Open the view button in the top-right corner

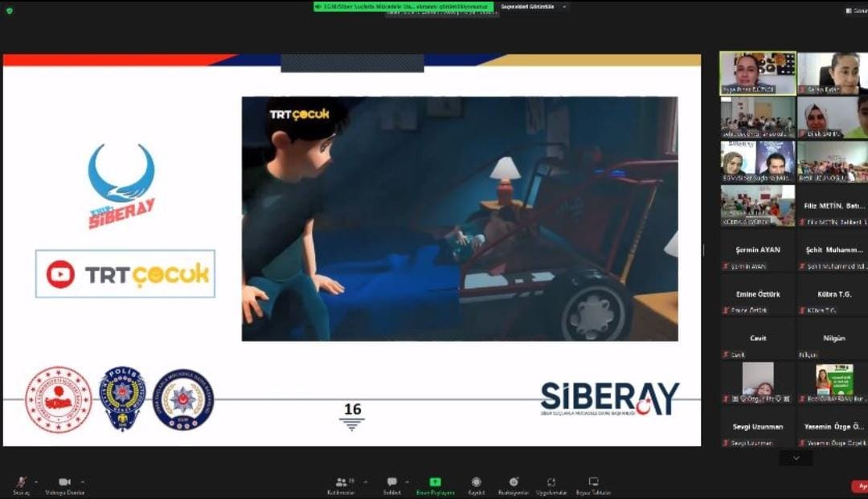pyautogui.click(x=857, y=10)
